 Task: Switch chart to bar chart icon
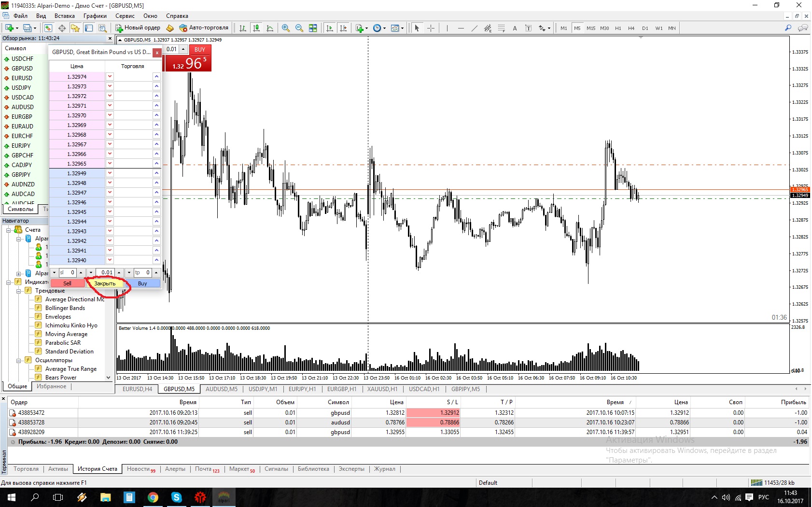tap(243, 28)
